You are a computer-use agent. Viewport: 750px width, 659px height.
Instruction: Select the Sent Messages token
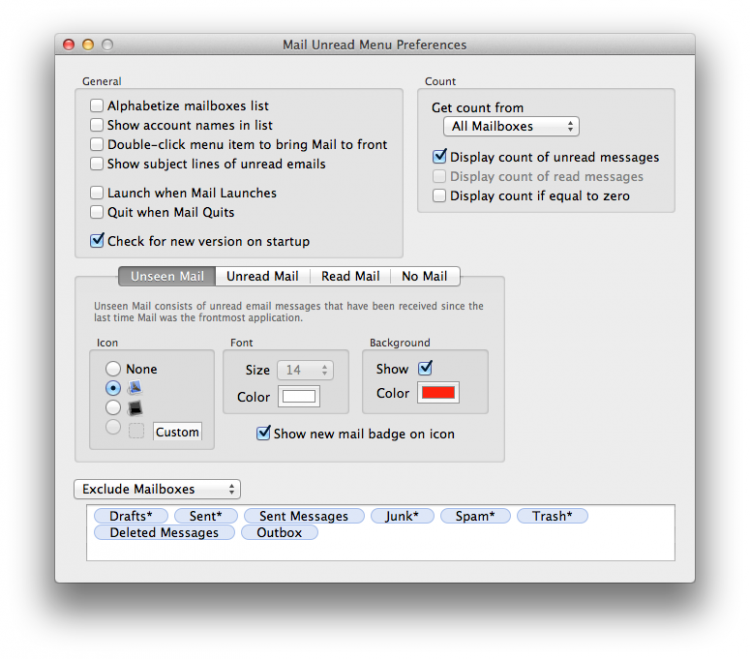pyautogui.click(x=304, y=516)
